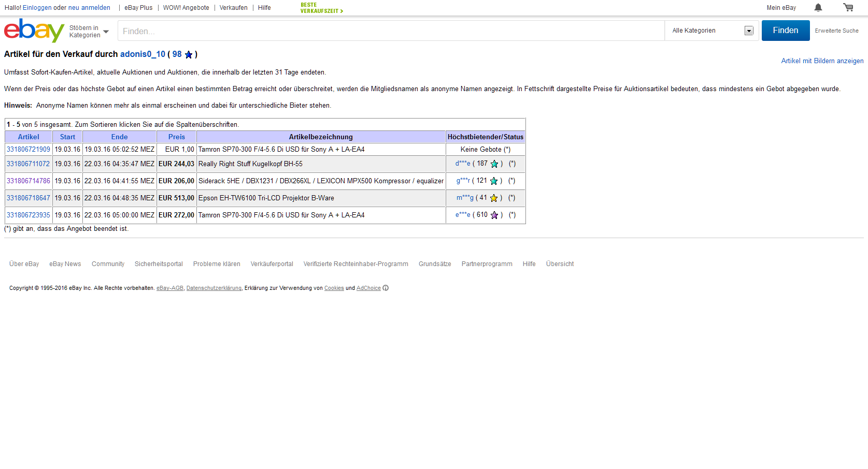This screenshot has height=469, width=868.
Task: Sort by the Preis column header
Action: [x=176, y=137]
